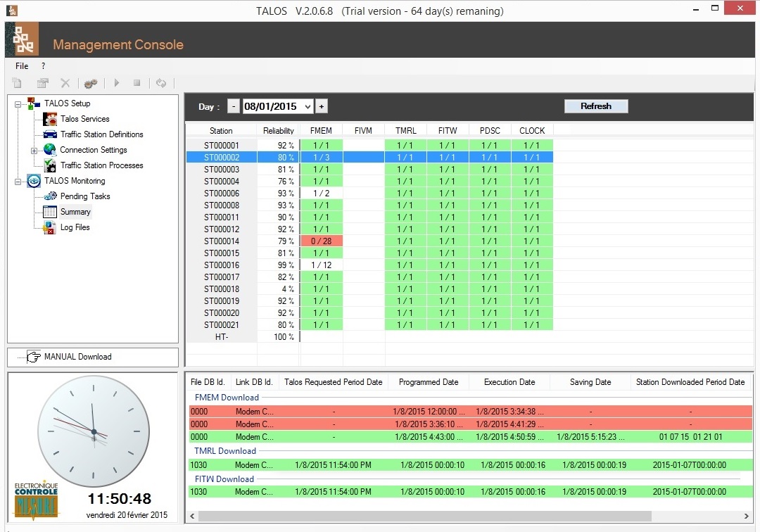Click the CLOCK column header

pyautogui.click(x=532, y=131)
